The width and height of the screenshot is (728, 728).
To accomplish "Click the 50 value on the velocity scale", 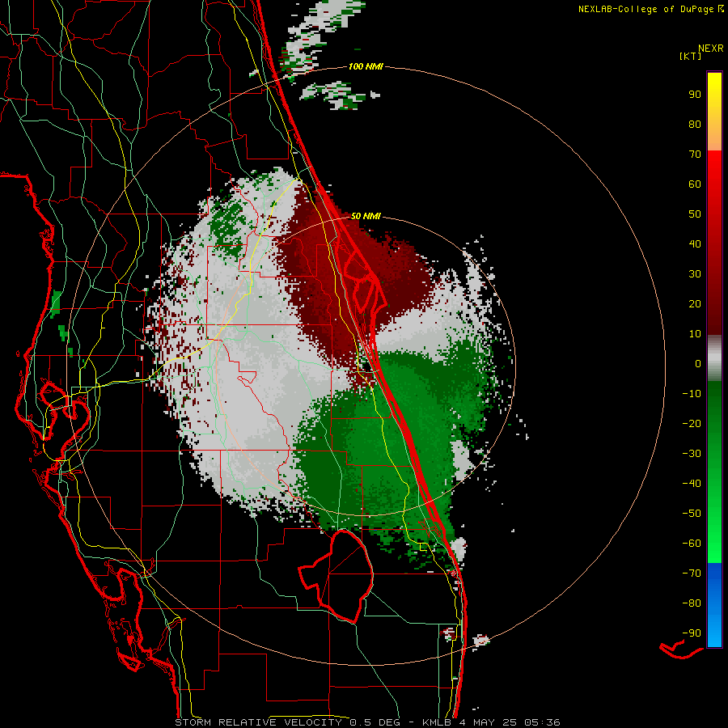I will pos(695,214).
